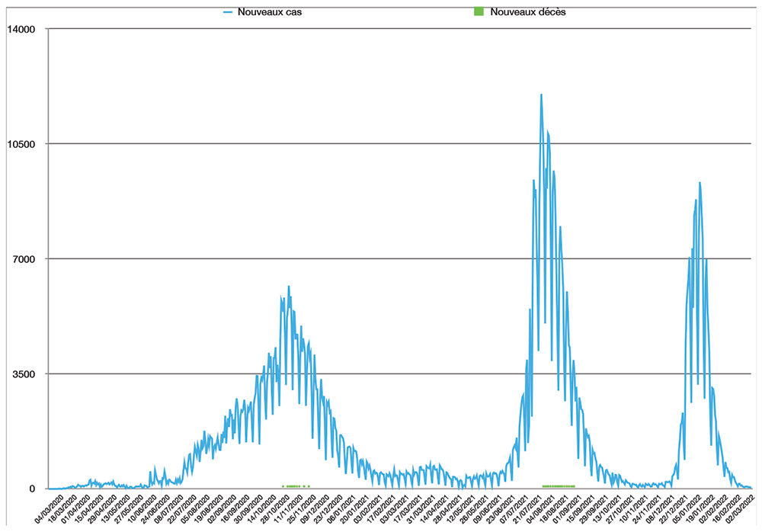Click the 3500 y-axis label
The height and width of the screenshot is (532, 762).
point(24,374)
